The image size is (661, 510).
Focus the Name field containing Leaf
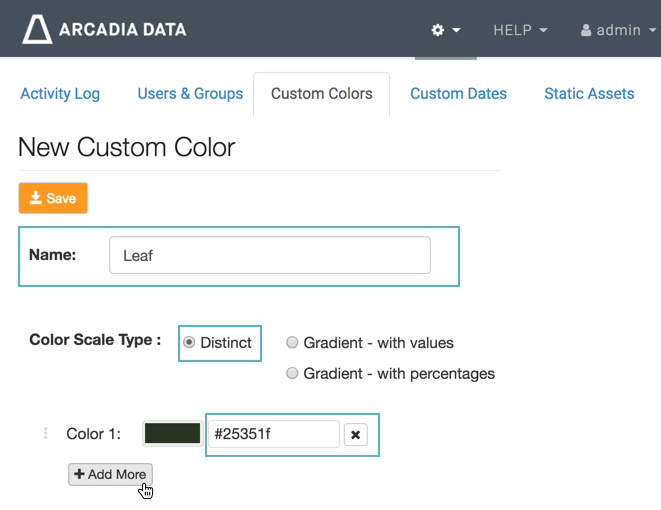[x=269, y=255]
